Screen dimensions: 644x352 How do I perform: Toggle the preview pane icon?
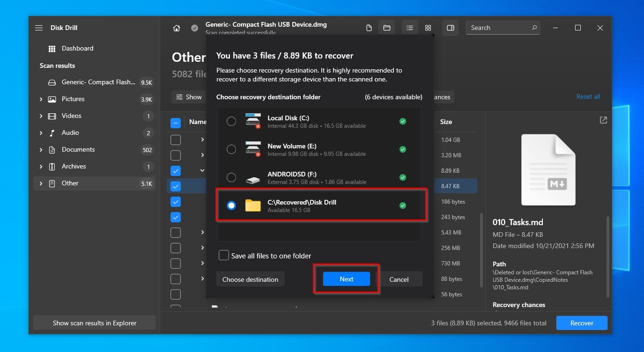451,28
